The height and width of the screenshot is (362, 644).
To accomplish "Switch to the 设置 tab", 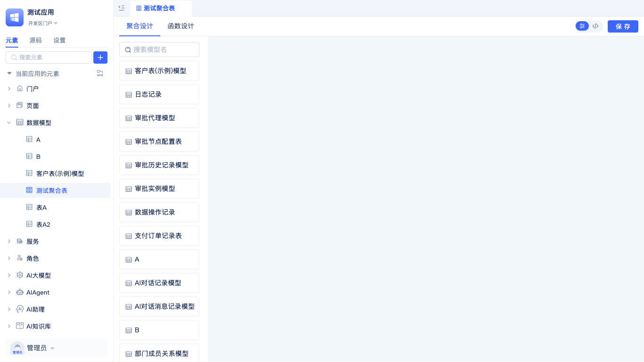I will point(59,41).
